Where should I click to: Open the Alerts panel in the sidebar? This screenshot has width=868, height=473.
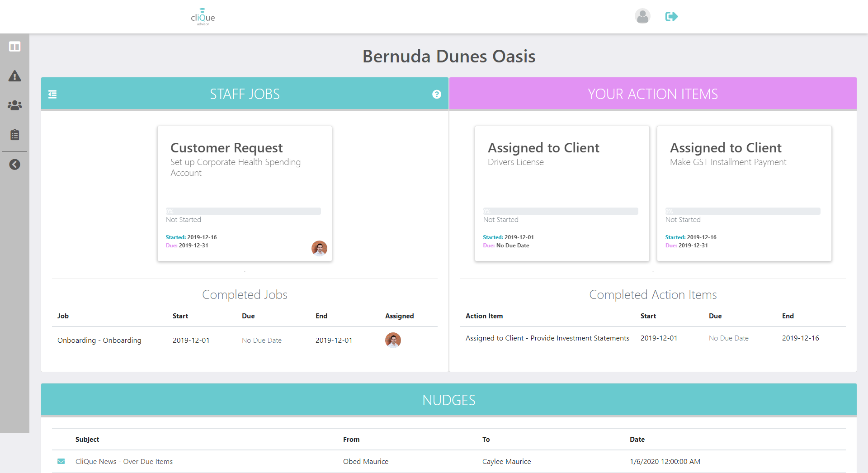click(14, 76)
